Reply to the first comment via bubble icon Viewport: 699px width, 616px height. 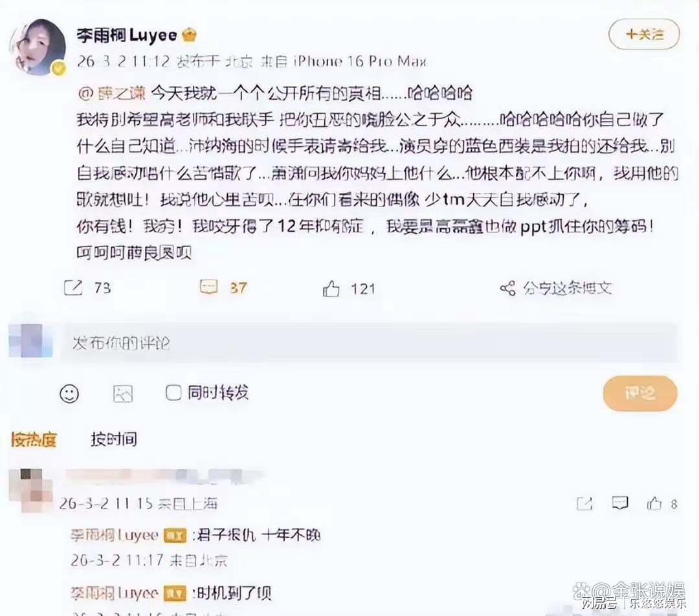coord(619,503)
